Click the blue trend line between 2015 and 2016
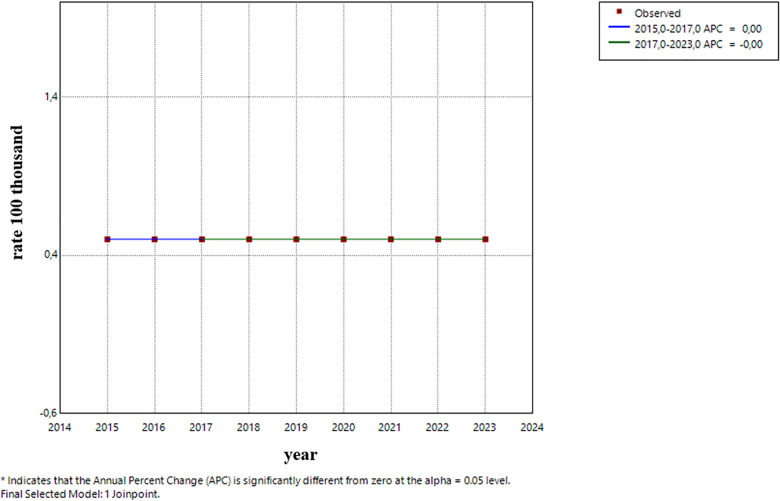Image resolution: width=780 pixels, height=501 pixels. point(131,239)
